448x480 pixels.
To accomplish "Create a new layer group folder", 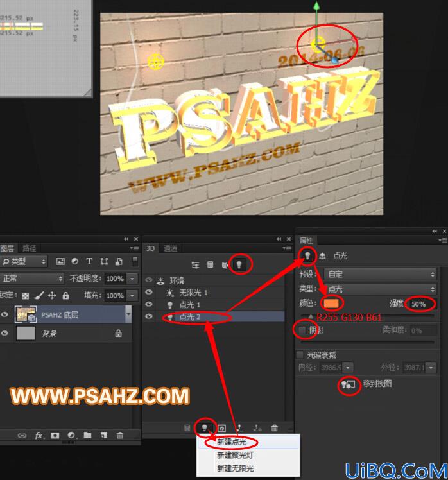I will (x=87, y=435).
